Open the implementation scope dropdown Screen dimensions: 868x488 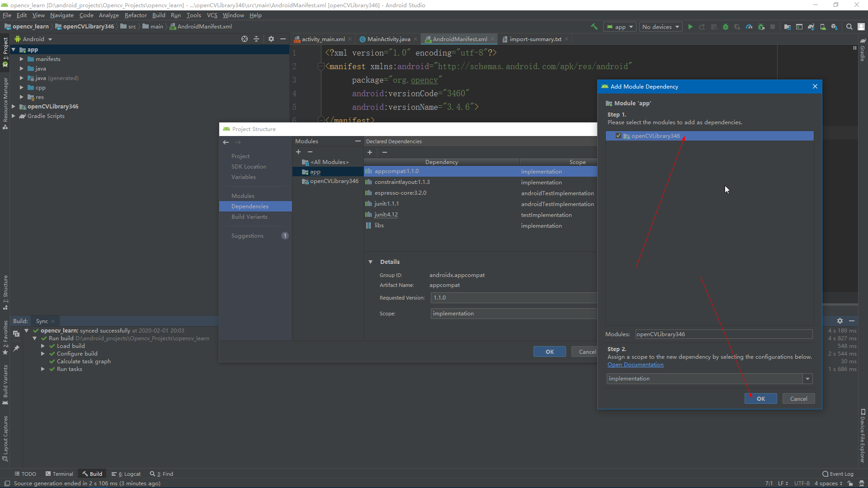(807, 379)
